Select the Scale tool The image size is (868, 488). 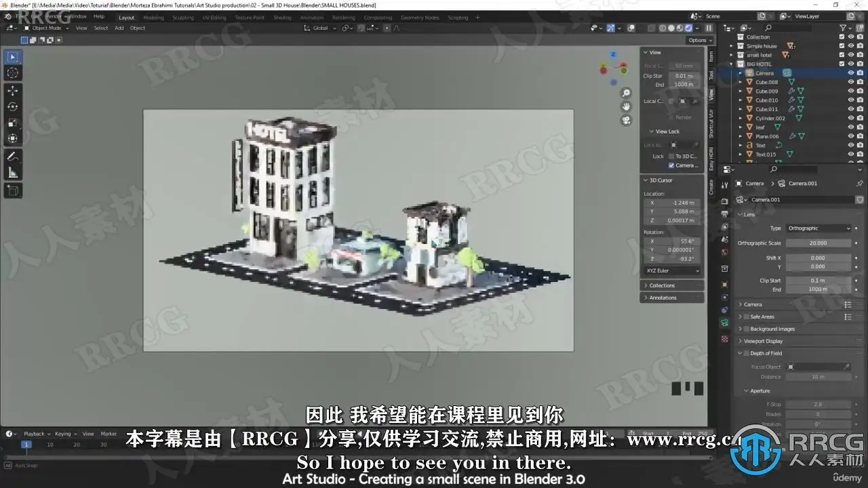pyautogui.click(x=12, y=123)
